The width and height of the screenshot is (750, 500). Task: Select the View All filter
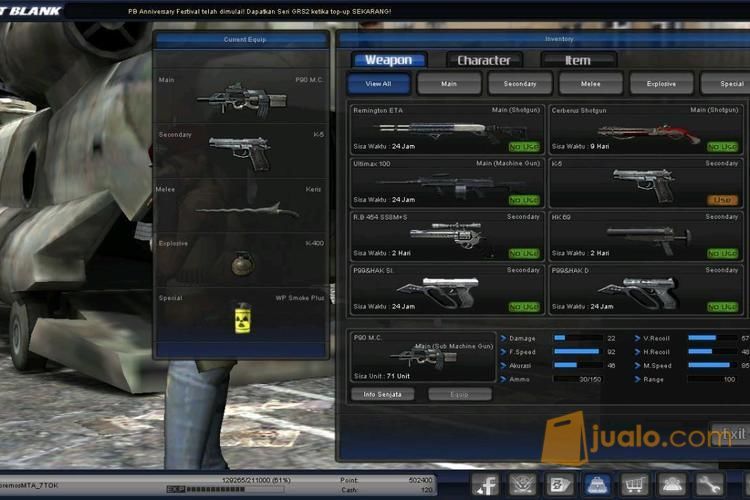point(378,84)
